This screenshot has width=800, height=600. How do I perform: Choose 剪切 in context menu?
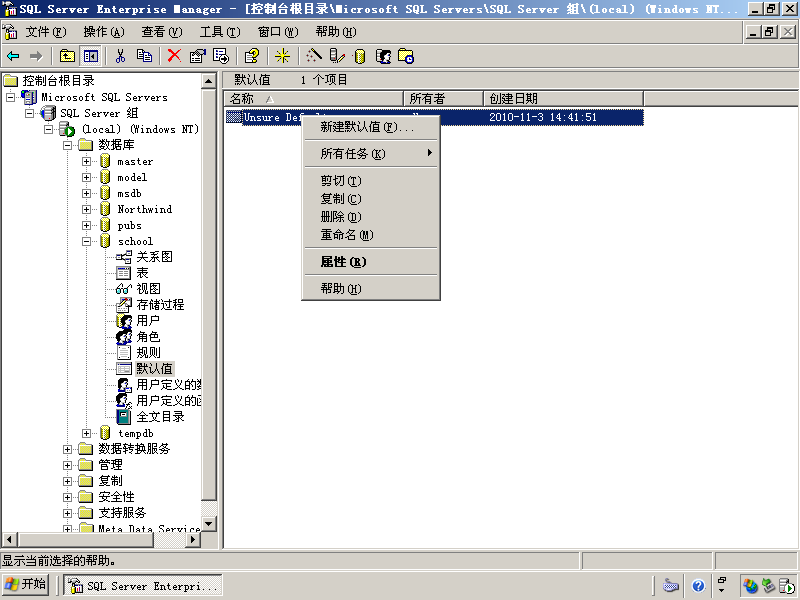tap(371, 181)
